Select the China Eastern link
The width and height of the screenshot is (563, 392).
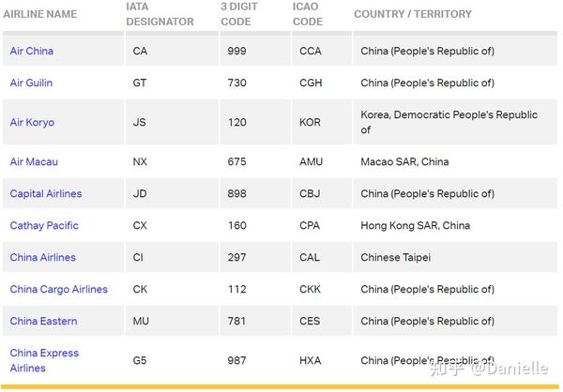click(44, 321)
